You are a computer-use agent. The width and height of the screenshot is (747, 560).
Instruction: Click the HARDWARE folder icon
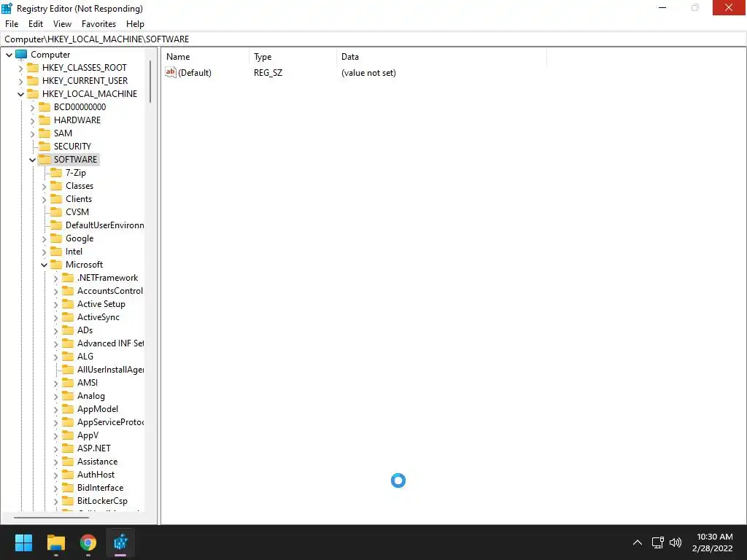pos(44,120)
